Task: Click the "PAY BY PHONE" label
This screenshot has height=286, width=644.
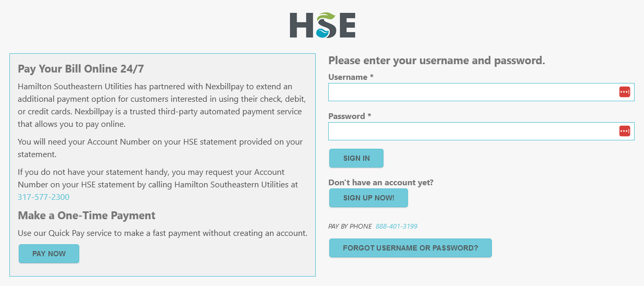Action: (x=350, y=226)
